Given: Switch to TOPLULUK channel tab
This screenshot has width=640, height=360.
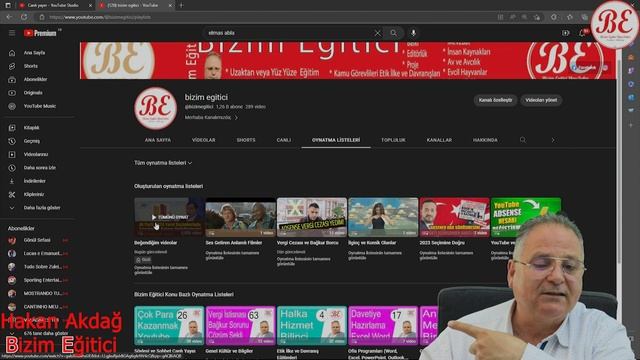Looking at the screenshot, I should pos(393,140).
